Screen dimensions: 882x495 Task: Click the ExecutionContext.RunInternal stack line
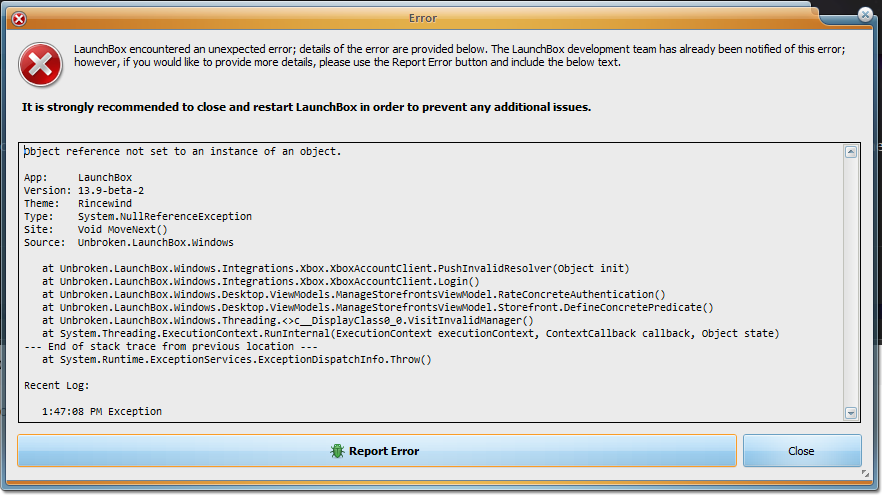[411, 333]
